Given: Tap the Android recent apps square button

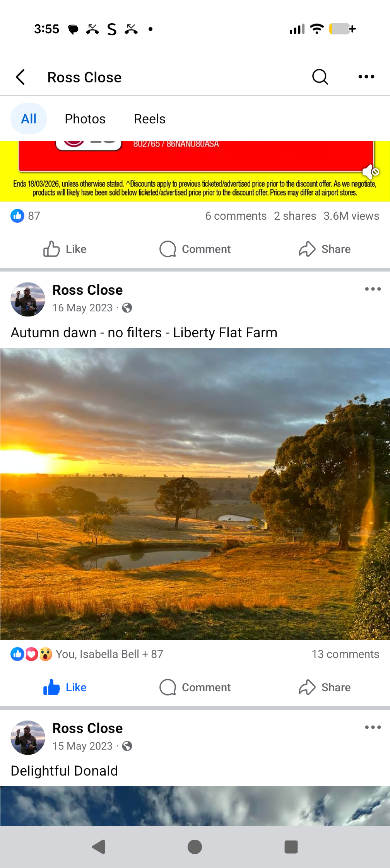Looking at the screenshot, I should coord(291,847).
